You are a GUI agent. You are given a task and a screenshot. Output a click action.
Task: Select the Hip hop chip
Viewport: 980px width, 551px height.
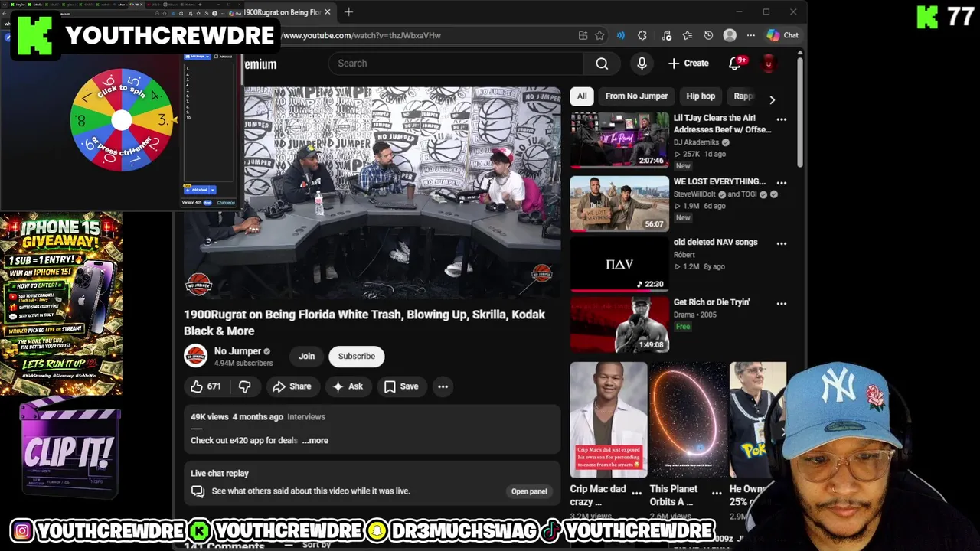pos(701,96)
